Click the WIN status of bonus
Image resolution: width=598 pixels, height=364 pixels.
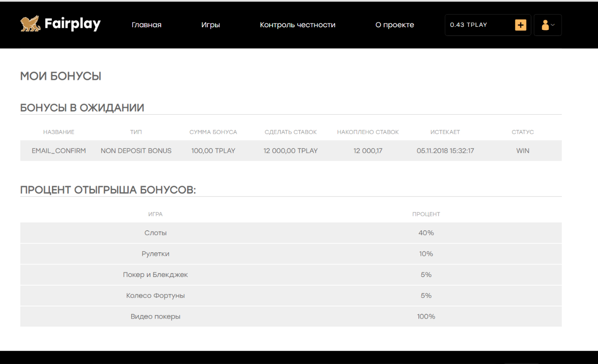523,151
